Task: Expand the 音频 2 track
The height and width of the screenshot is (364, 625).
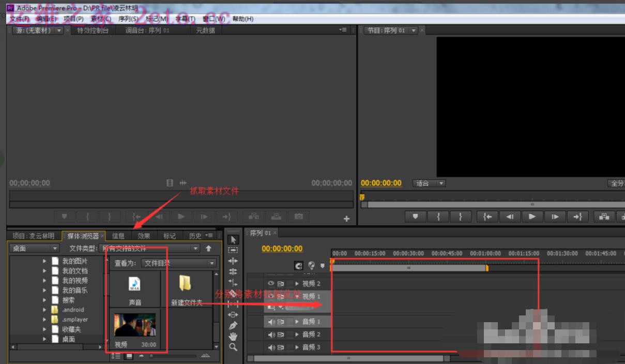Action: (297, 335)
